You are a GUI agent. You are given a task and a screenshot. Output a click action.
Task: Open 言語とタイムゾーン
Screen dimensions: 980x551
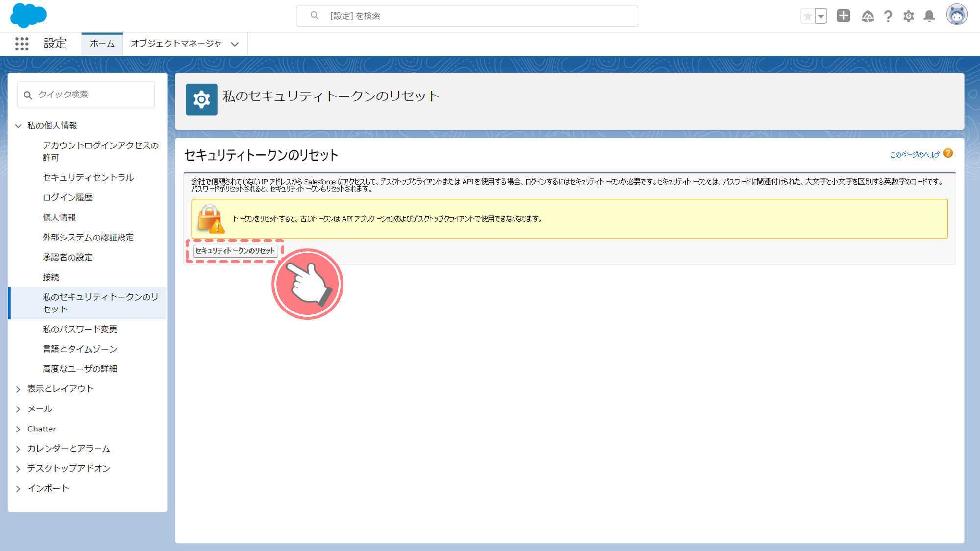80,349
